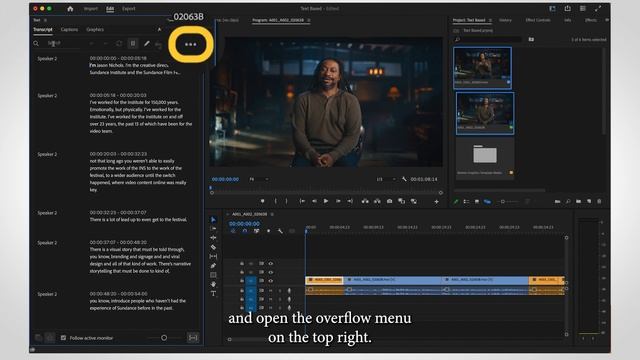
Task: Open timeline wrench display settings
Action: (280, 231)
